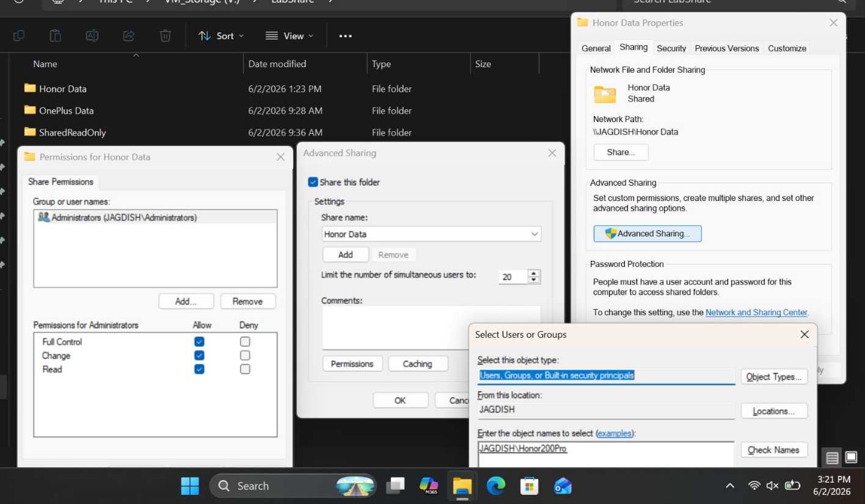Click the Honor Data folder icon in file list
Image resolution: width=865 pixels, height=504 pixels.
(x=30, y=88)
